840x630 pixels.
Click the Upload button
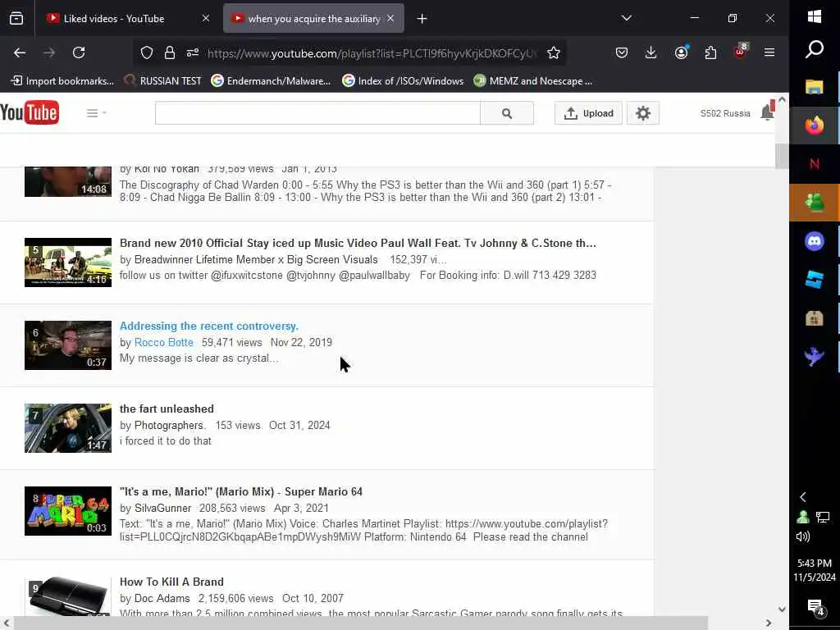point(588,113)
